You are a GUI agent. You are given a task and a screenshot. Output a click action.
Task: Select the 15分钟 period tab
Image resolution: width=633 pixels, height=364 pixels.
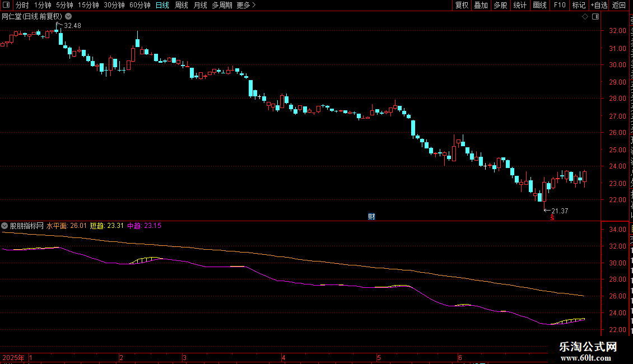(x=89, y=5)
